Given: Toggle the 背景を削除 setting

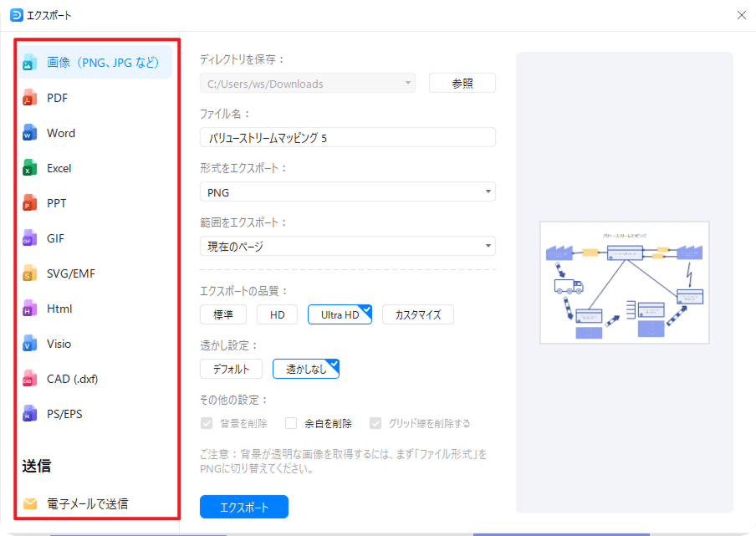Looking at the screenshot, I should tap(206, 423).
